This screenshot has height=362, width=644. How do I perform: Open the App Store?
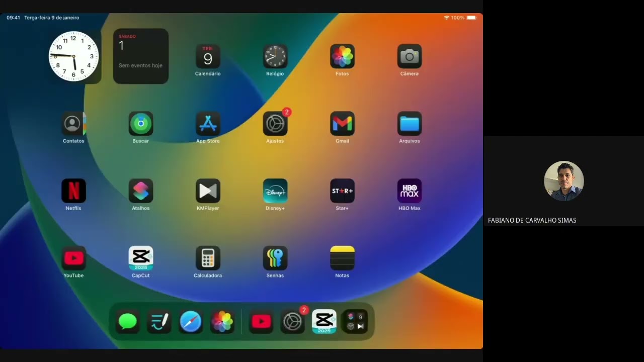(208, 124)
